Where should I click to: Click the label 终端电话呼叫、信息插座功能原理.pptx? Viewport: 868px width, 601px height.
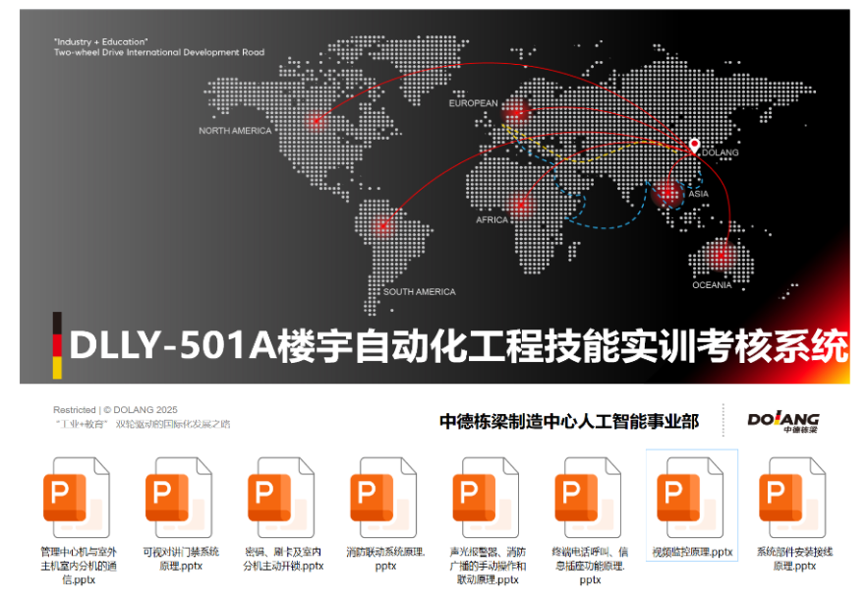590,566
